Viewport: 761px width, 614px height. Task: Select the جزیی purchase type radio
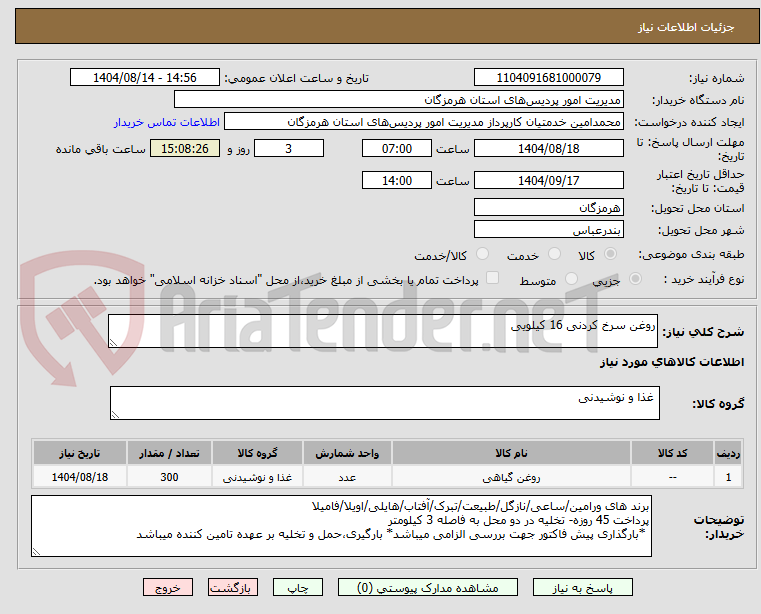click(x=635, y=279)
